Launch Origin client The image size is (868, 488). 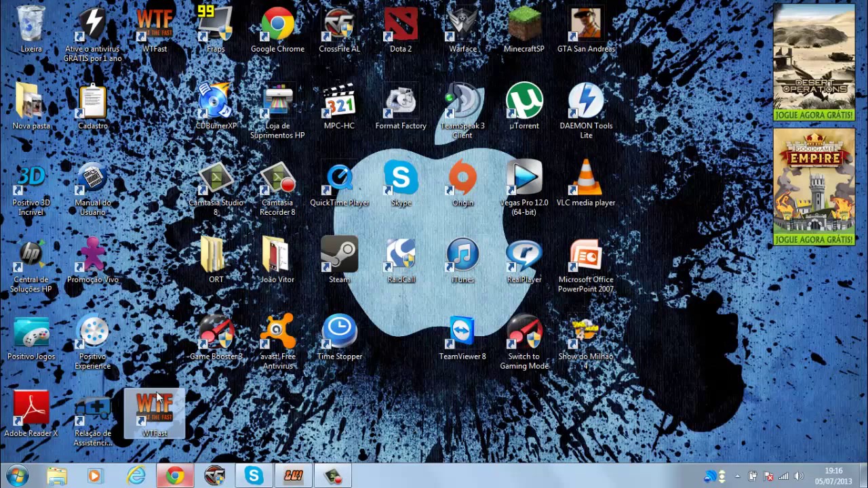point(462,183)
